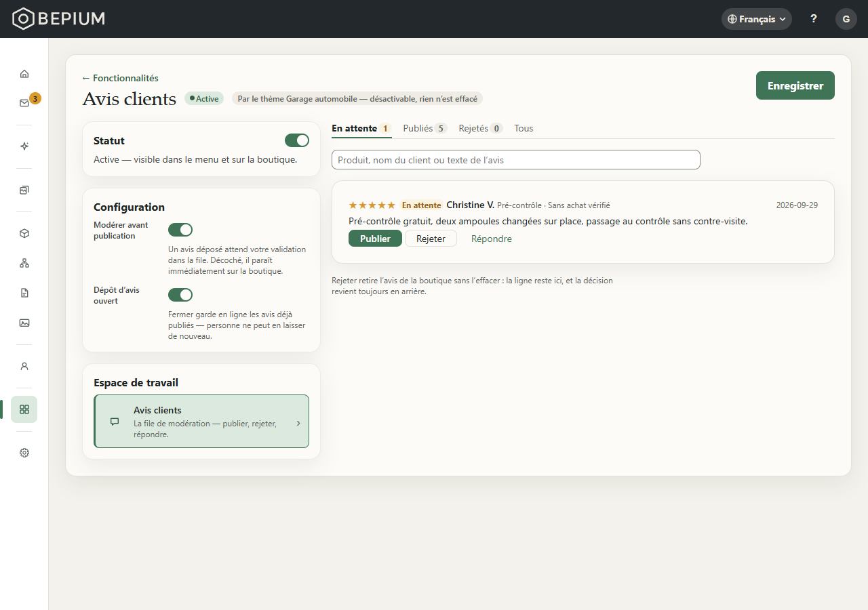Screen dimensions: 868x610
Task: Open the mail inbox icon with badge 3
Action: click(x=24, y=103)
